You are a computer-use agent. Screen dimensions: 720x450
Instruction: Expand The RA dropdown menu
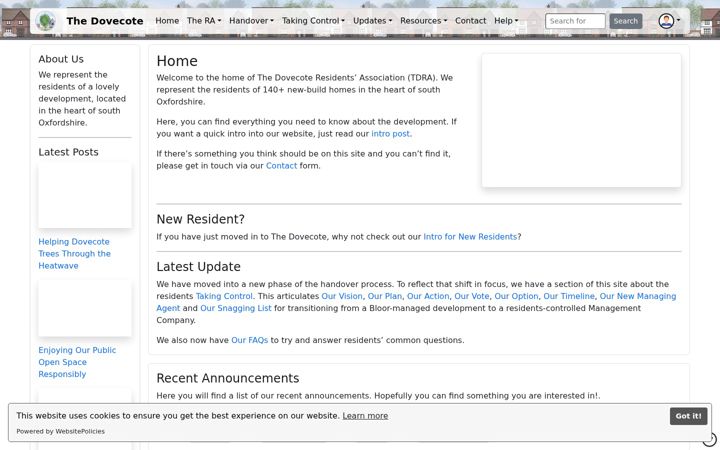[204, 21]
